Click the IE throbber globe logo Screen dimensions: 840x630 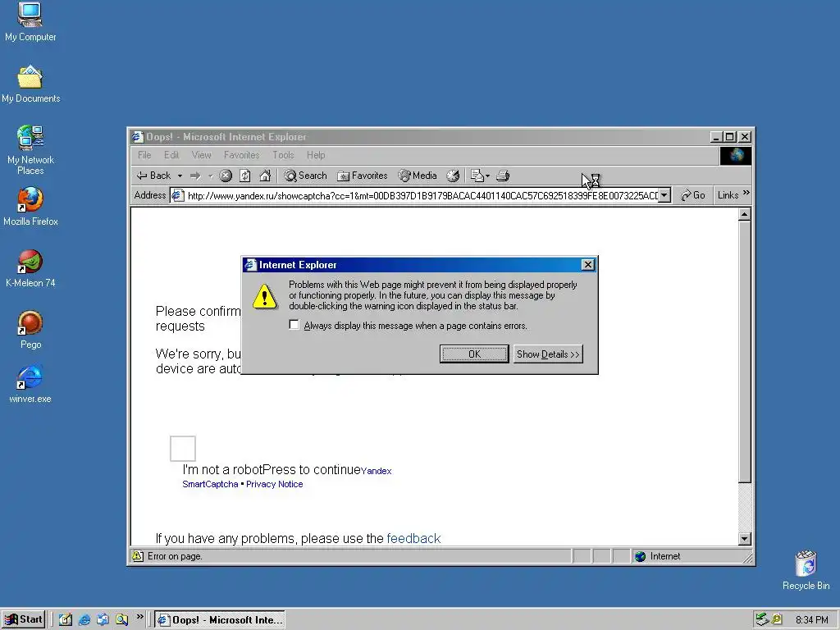click(735, 155)
